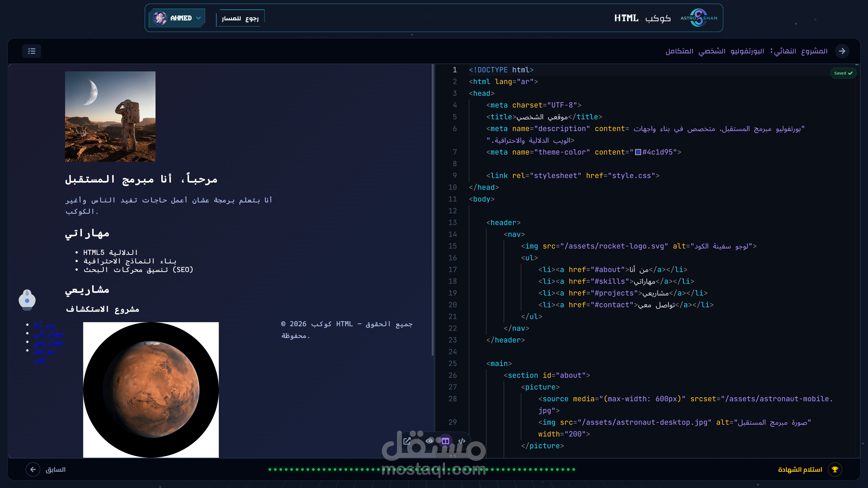Click the AstroShan logo
The width and height of the screenshot is (868, 488).
pyautogui.click(x=699, y=18)
